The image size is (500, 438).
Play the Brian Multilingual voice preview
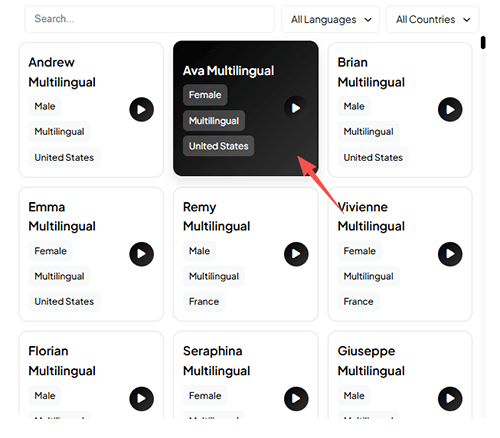coord(450,110)
